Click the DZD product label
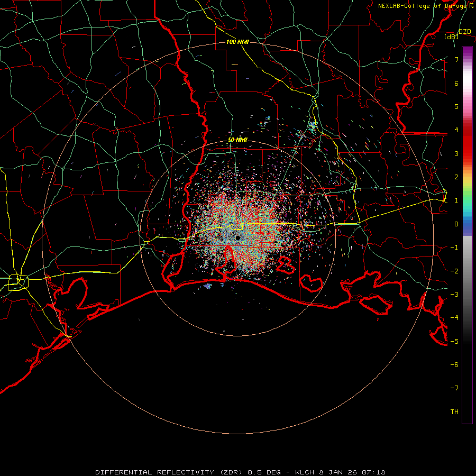 click(465, 32)
